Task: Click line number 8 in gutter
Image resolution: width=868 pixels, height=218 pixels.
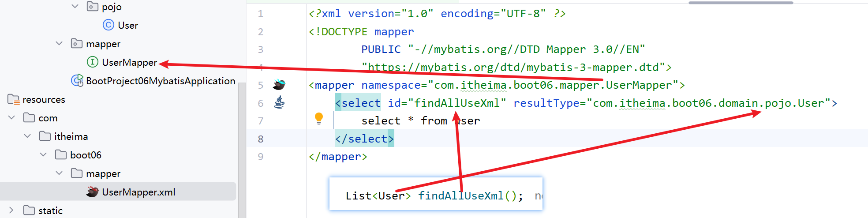Action: 261,139
